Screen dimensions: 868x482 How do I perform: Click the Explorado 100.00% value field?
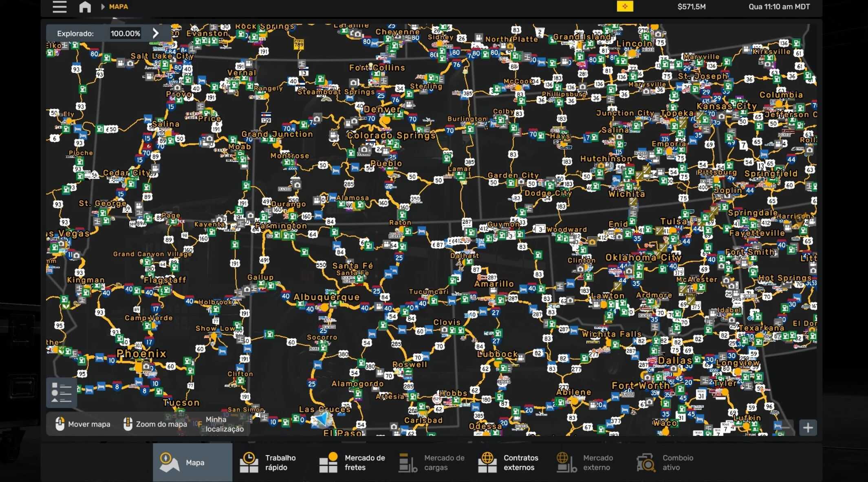point(126,33)
